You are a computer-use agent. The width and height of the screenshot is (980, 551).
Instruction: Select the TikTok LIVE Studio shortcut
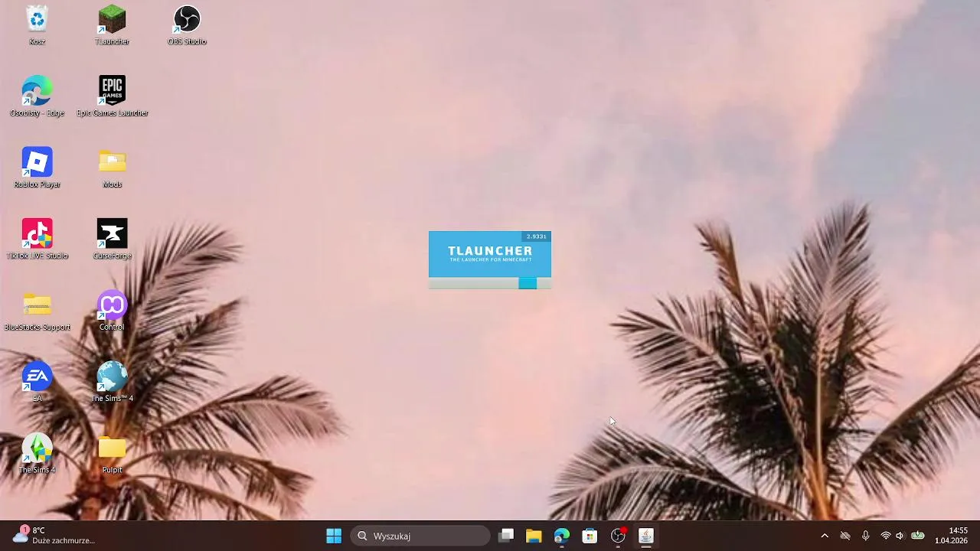pos(37,239)
